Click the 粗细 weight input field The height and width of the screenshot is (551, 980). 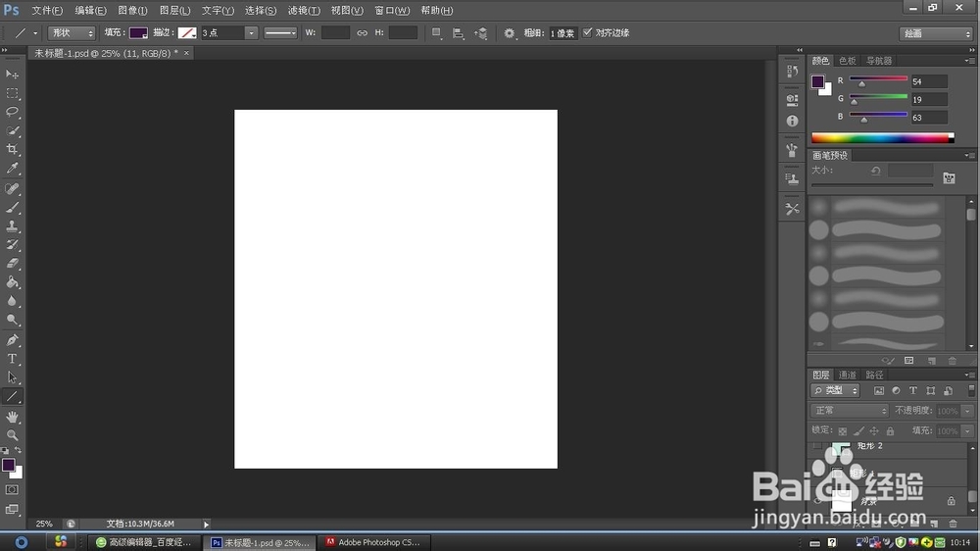coord(563,33)
